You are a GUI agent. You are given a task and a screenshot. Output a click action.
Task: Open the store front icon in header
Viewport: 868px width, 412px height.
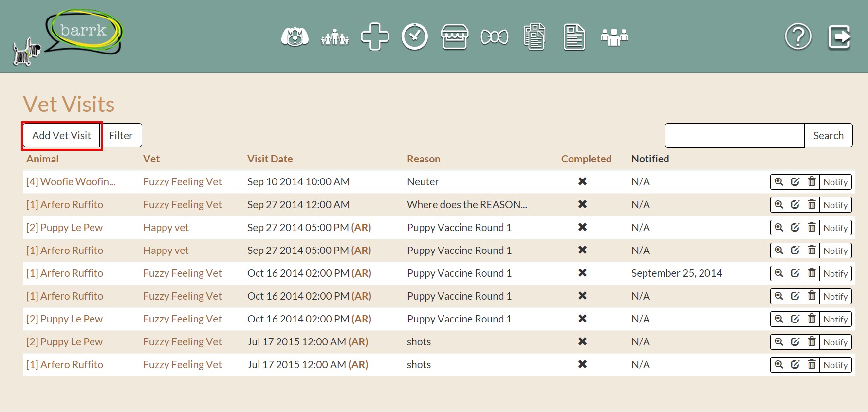[455, 36]
